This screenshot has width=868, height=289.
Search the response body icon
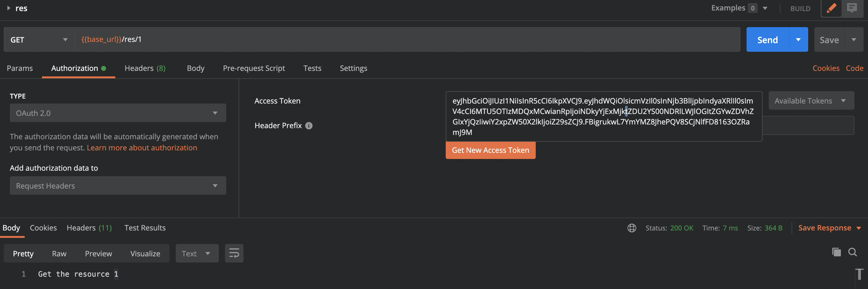coord(853,252)
